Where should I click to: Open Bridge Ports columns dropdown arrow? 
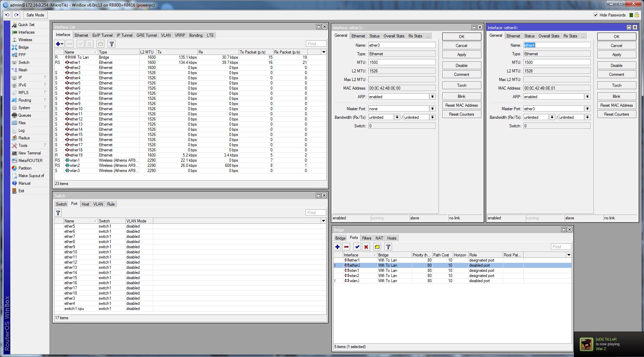[x=569, y=255]
